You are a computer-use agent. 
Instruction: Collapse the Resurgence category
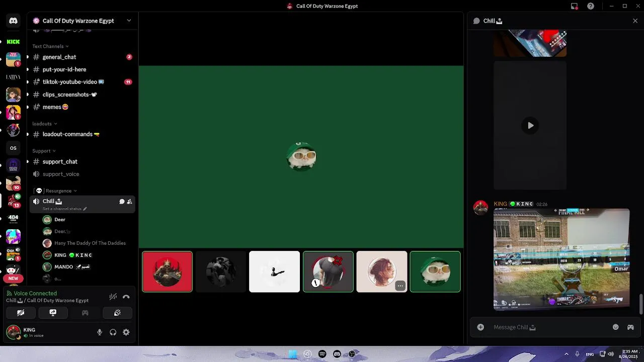click(x=56, y=191)
